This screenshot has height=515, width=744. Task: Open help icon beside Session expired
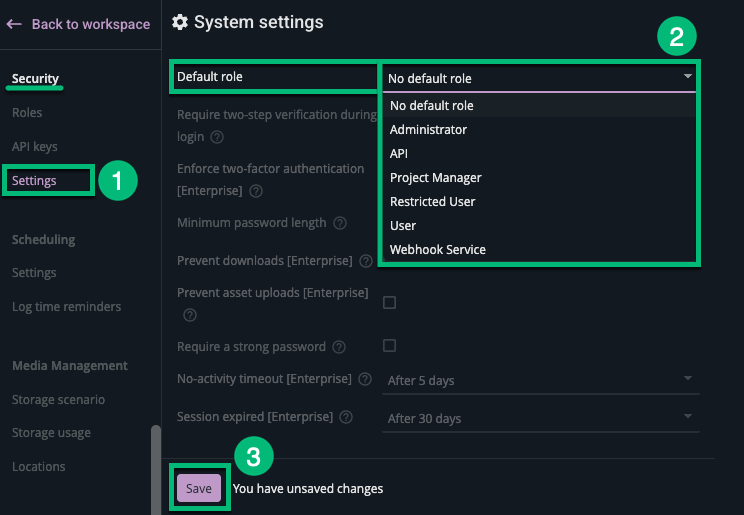(346, 417)
